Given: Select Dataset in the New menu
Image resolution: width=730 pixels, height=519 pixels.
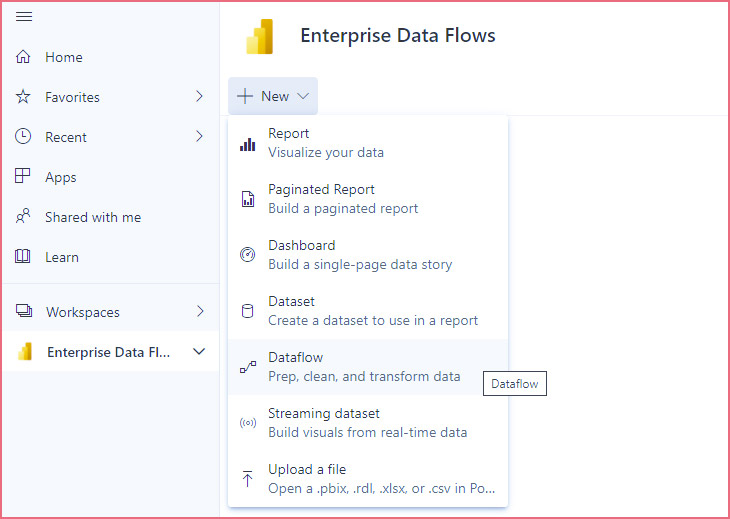Looking at the screenshot, I should click(368, 311).
